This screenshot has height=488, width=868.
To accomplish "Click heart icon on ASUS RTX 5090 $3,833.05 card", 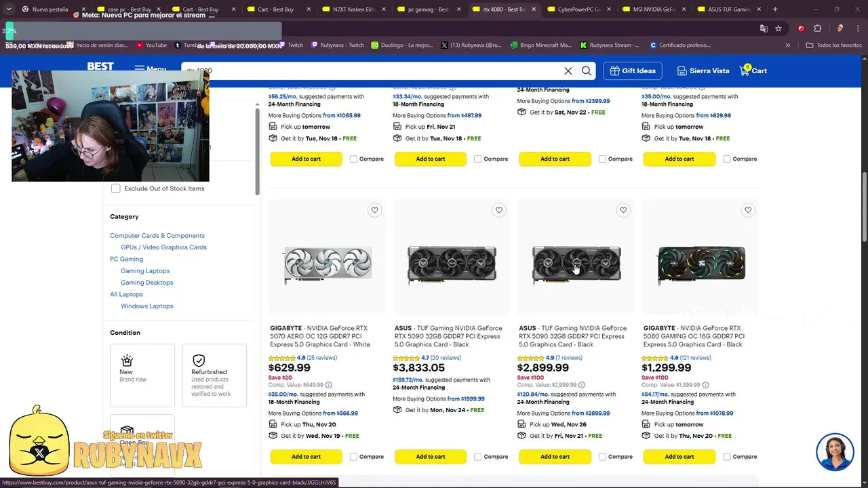I will (499, 210).
